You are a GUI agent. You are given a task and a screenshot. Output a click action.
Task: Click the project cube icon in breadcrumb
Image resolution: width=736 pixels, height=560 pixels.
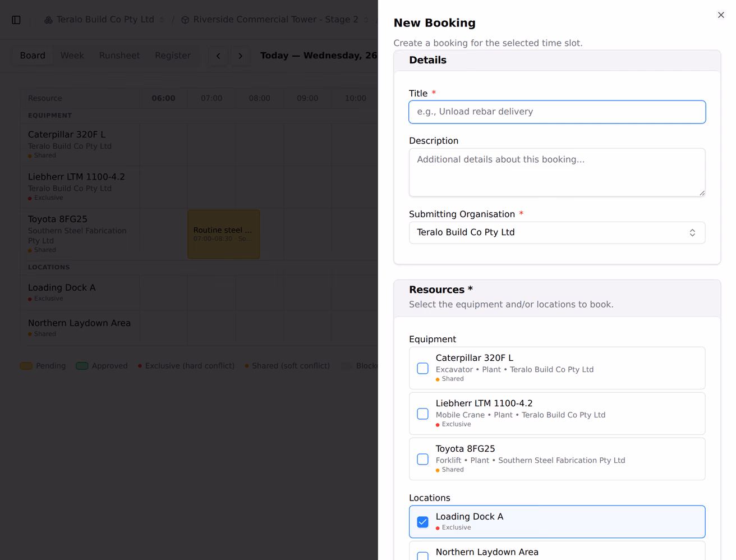tap(185, 20)
